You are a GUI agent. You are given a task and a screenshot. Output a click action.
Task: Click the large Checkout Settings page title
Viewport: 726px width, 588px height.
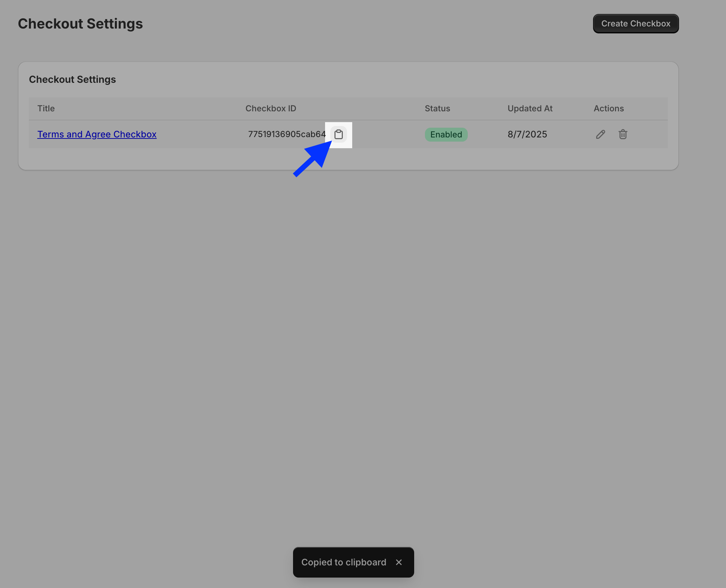80,24
